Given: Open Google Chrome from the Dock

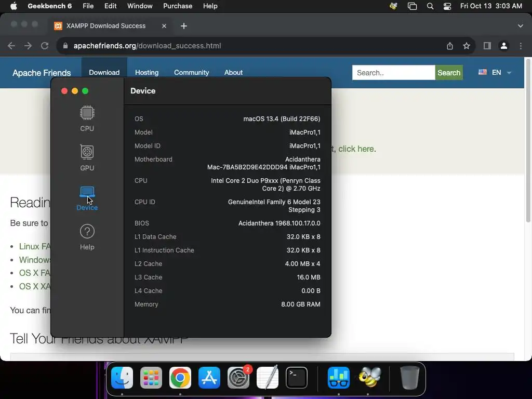Looking at the screenshot, I should tap(180, 378).
